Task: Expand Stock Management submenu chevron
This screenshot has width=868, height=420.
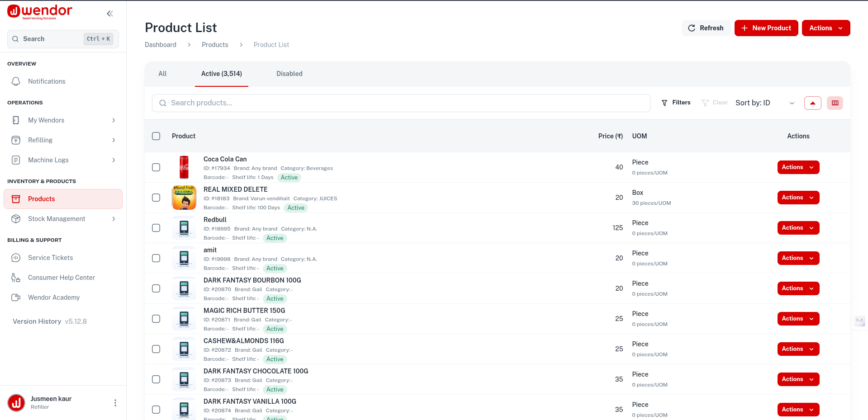Action: pos(114,219)
